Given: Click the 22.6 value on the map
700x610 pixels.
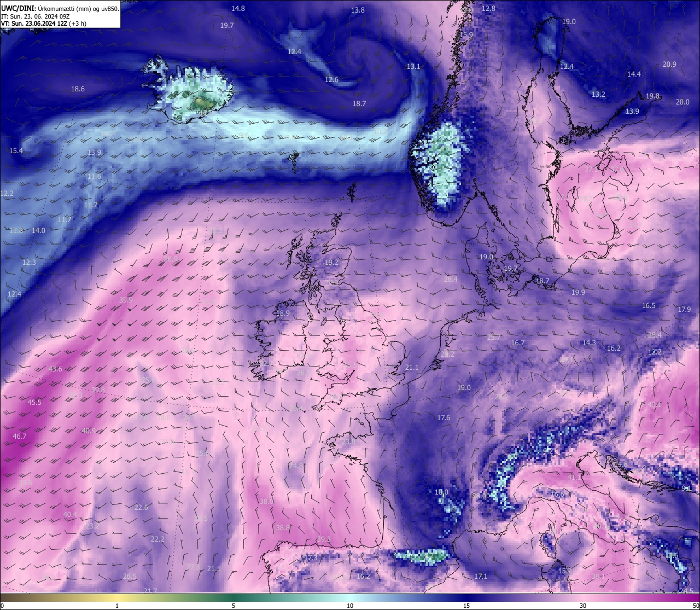Looking at the screenshot, I should pos(141,507).
